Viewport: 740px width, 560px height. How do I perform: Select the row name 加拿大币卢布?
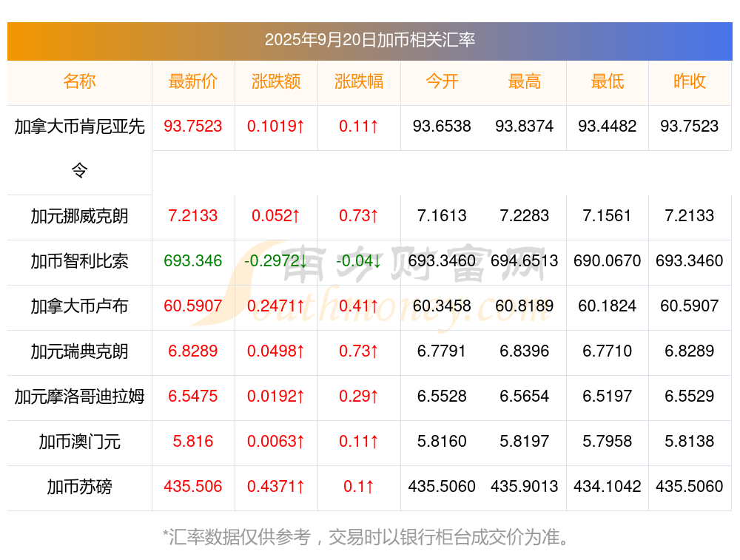[x=79, y=306]
